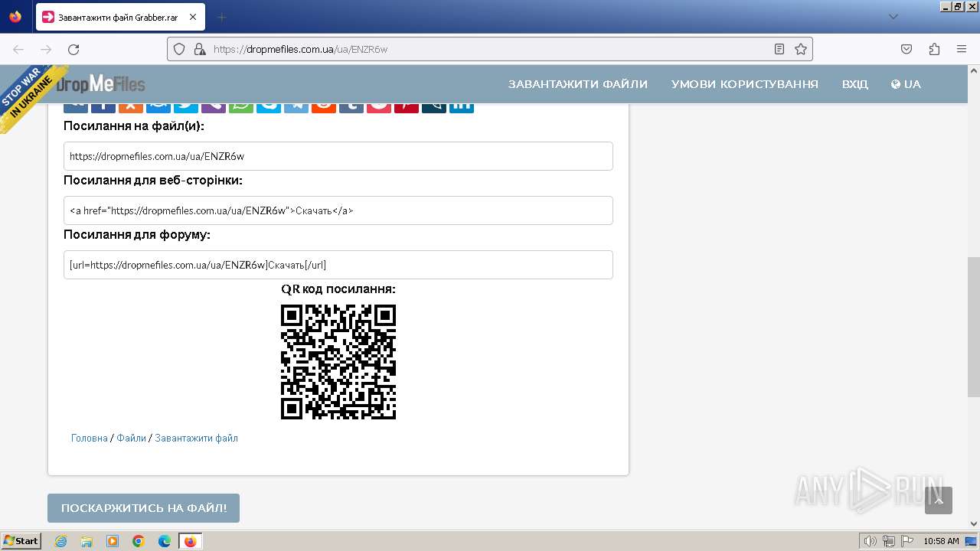Click the address bar URL field
Image resolution: width=980 pixels, height=551 pixels.
pyautogui.click(x=490, y=49)
